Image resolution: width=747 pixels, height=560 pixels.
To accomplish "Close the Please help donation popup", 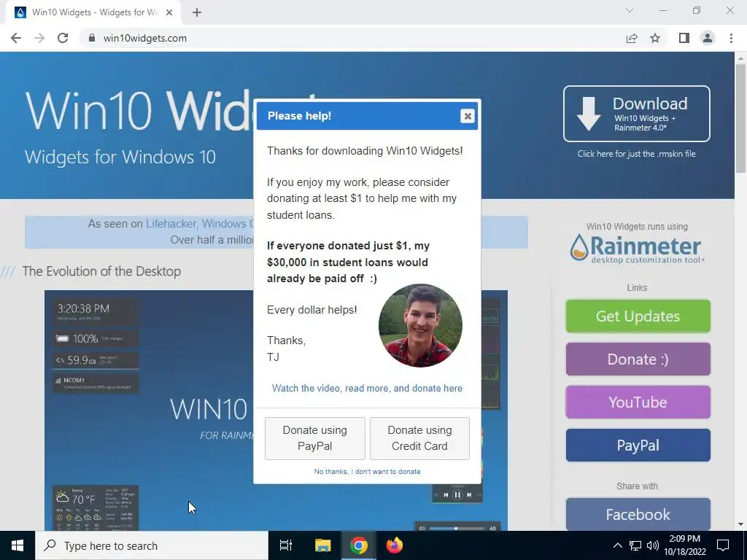I will pos(468,116).
